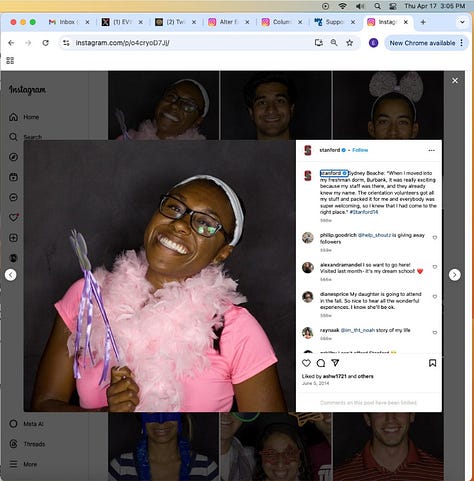This screenshot has height=481, width=474.
Task: Open Wi-Fi menu in menu bar
Action: (342, 6)
